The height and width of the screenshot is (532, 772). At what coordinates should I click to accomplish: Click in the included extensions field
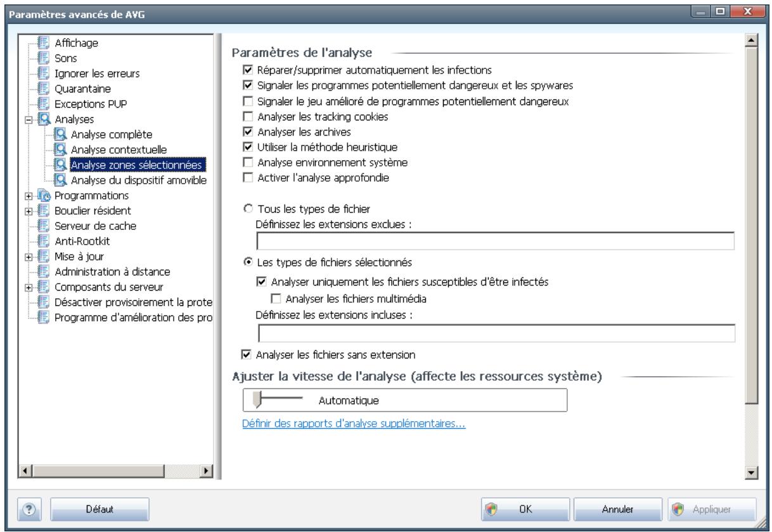coord(497,333)
